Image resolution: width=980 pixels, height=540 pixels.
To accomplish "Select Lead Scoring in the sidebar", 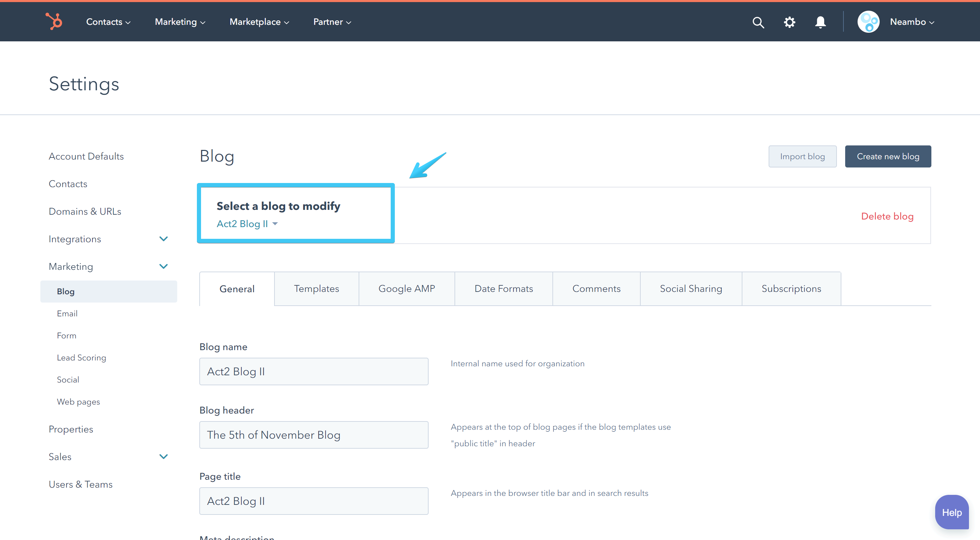I will click(81, 357).
